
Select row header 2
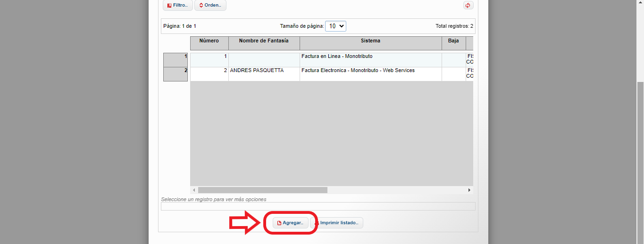point(176,74)
